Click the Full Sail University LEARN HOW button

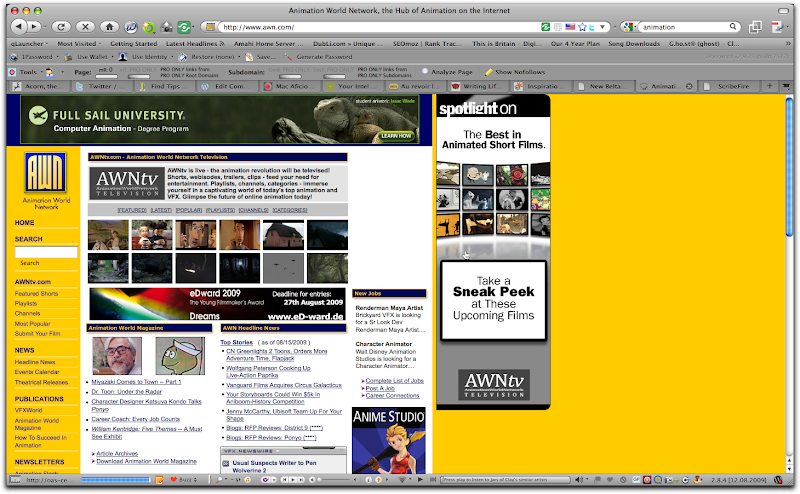396,136
